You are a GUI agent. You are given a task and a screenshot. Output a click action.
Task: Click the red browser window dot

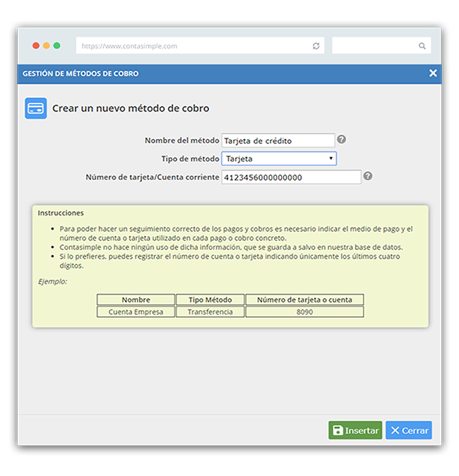[36, 46]
